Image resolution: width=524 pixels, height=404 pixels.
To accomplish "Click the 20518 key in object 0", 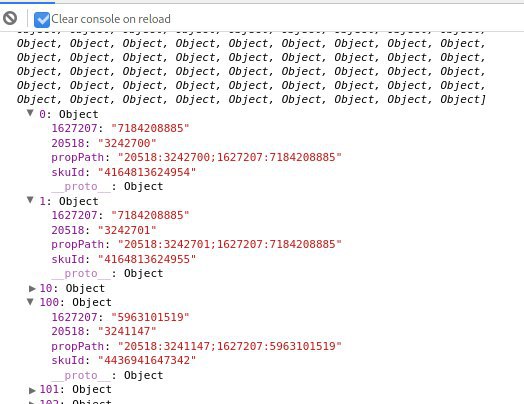I will click(x=68, y=143).
